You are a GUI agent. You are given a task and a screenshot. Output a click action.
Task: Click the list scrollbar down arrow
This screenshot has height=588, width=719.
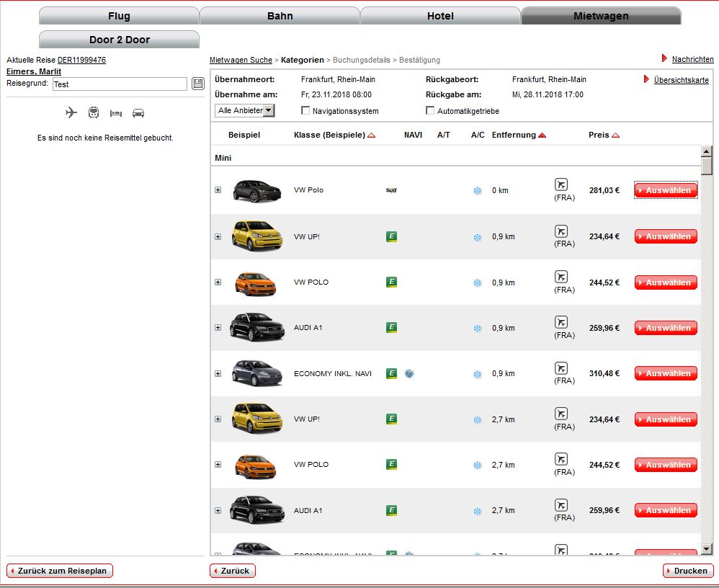point(706,548)
